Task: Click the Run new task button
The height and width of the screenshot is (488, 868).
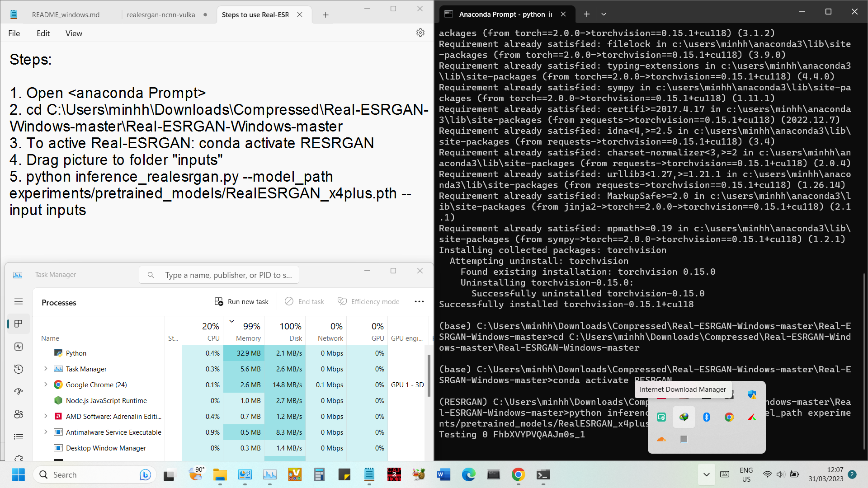Action: coord(242,301)
